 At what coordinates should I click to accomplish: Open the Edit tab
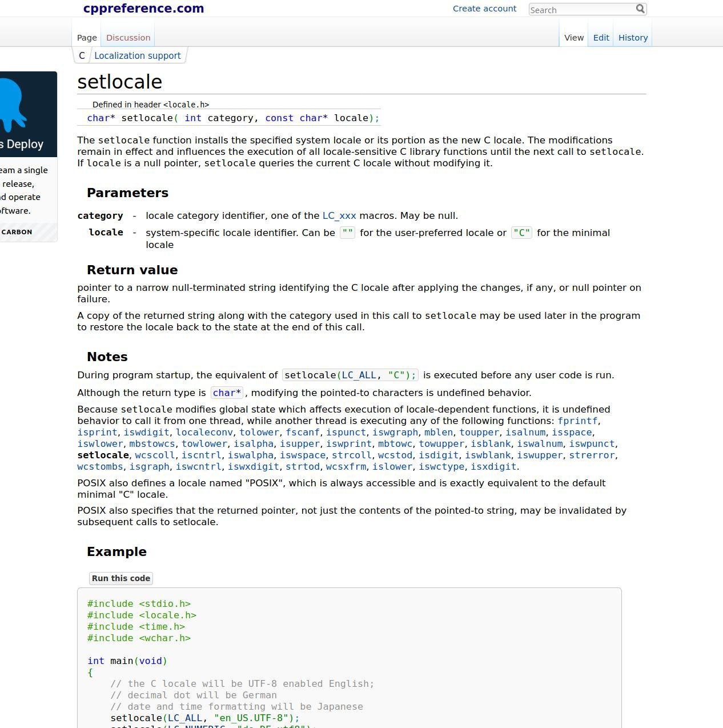point(601,38)
